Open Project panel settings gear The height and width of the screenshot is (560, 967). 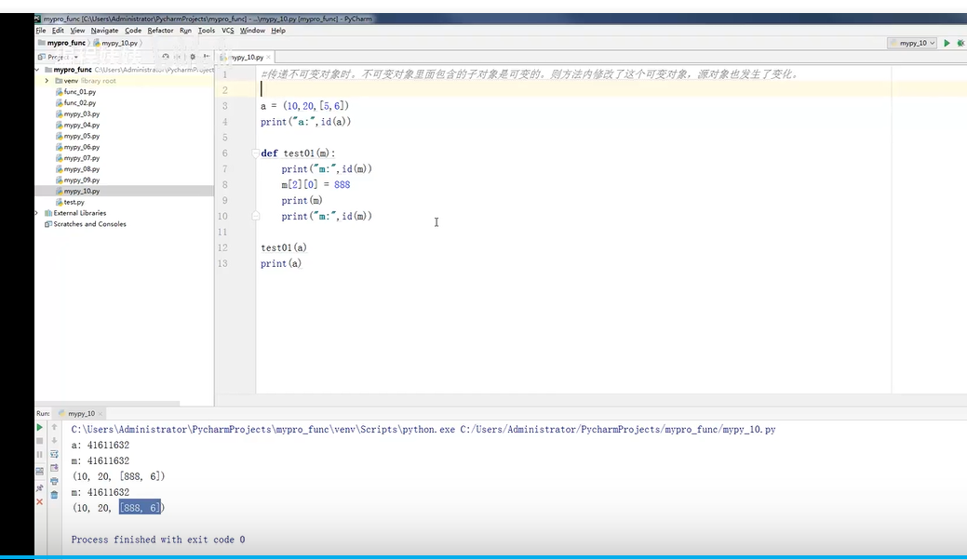click(x=193, y=56)
